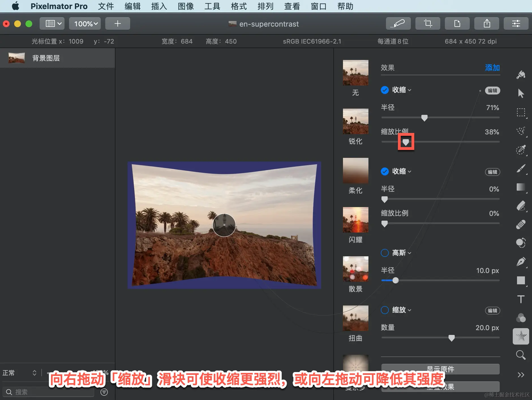The height and width of the screenshot is (400, 532).
Task: Open the 编辑 menu in the menu bar
Action: click(132, 6)
